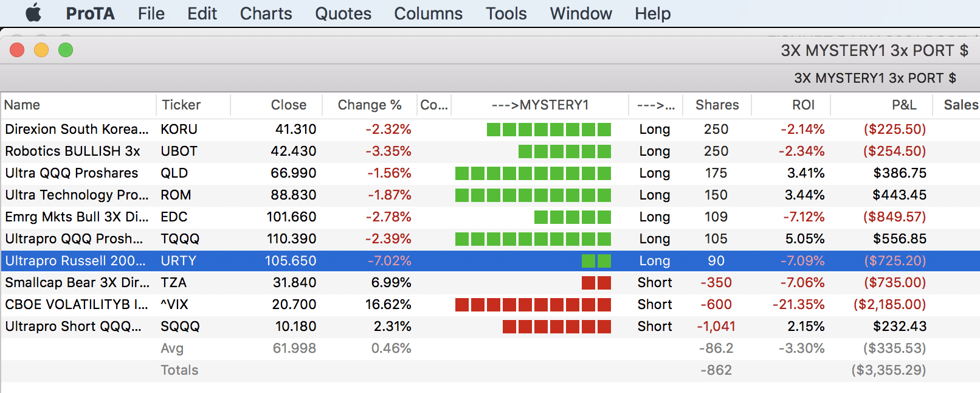The image size is (980, 393).
Task: Sort by the Shares column header
Action: [717, 105]
